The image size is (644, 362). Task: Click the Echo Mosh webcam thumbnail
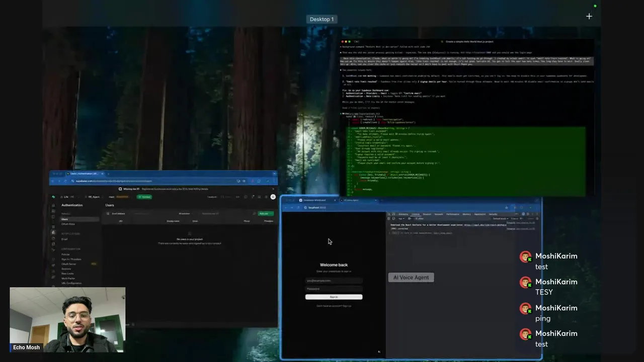pos(67,319)
